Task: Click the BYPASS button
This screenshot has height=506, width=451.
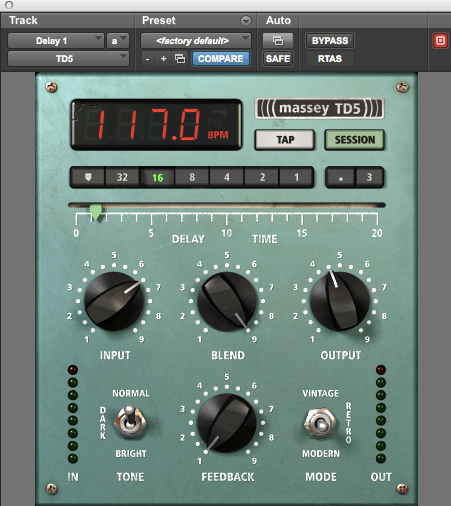Action: (330, 41)
